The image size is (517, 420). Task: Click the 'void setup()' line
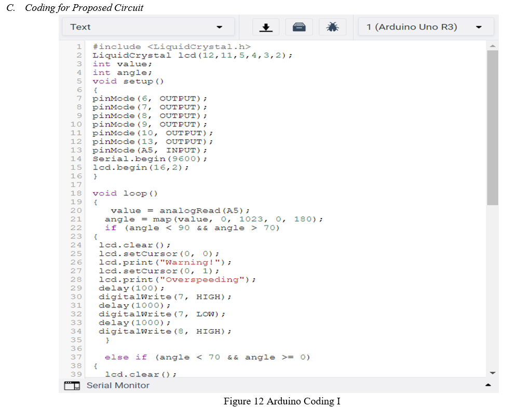tap(128, 81)
